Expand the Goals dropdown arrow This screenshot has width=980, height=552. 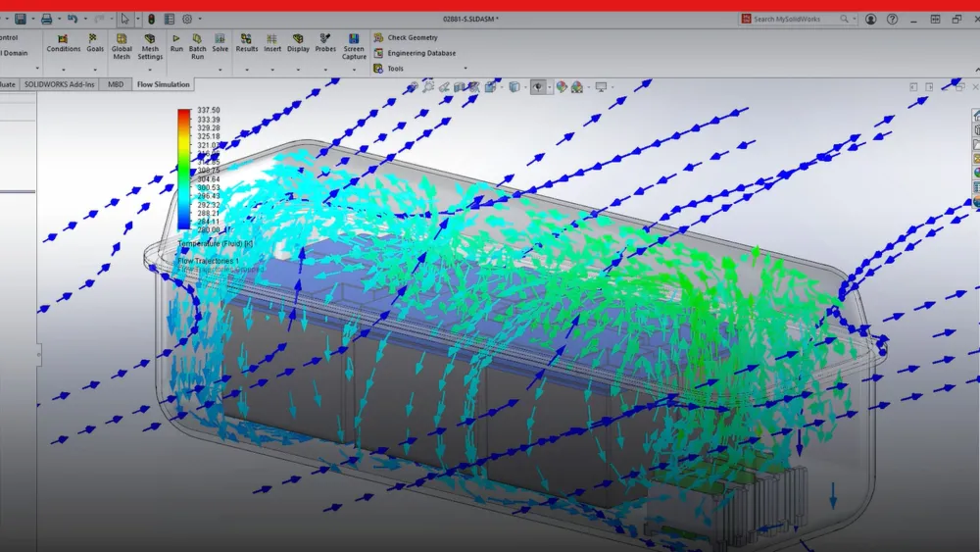pos(95,70)
